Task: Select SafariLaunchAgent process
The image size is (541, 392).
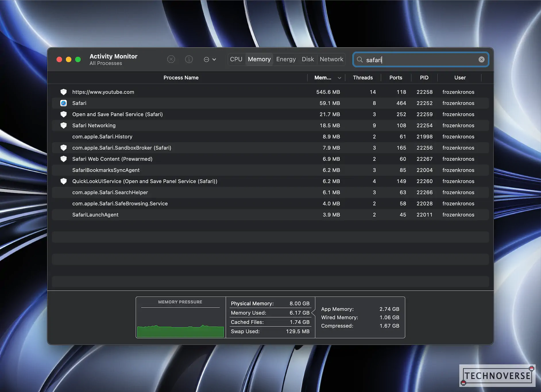Action: click(95, 215)
